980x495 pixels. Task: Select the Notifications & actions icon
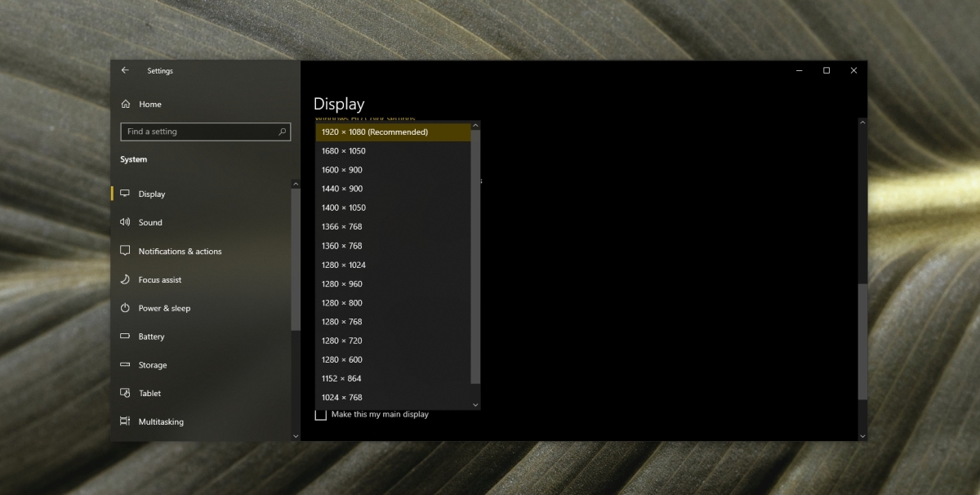point(125,251)
